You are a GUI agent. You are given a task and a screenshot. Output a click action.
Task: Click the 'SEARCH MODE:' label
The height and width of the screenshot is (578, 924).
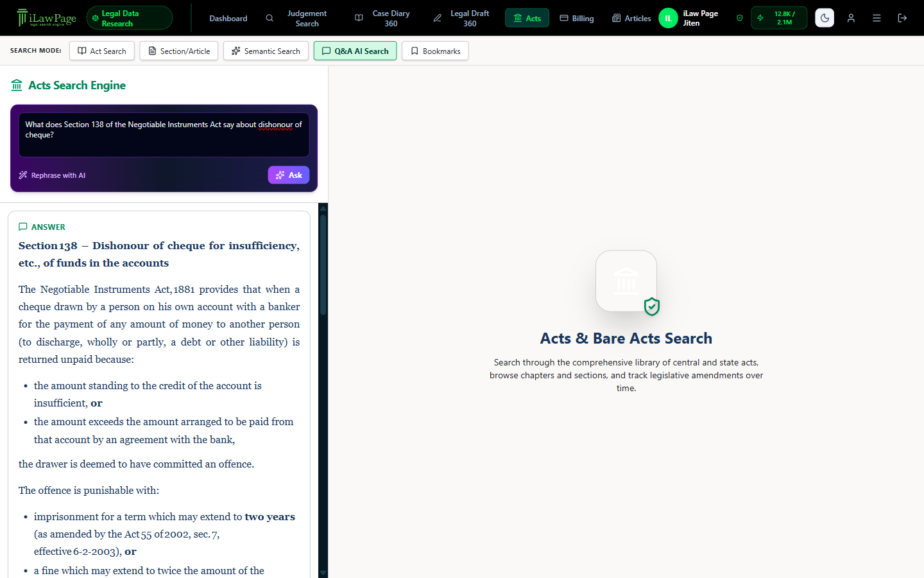pos(36,50)
